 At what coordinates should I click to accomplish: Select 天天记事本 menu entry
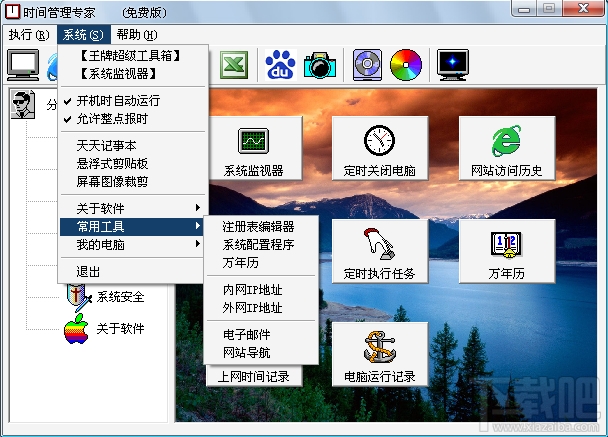[x=133, y=146]
